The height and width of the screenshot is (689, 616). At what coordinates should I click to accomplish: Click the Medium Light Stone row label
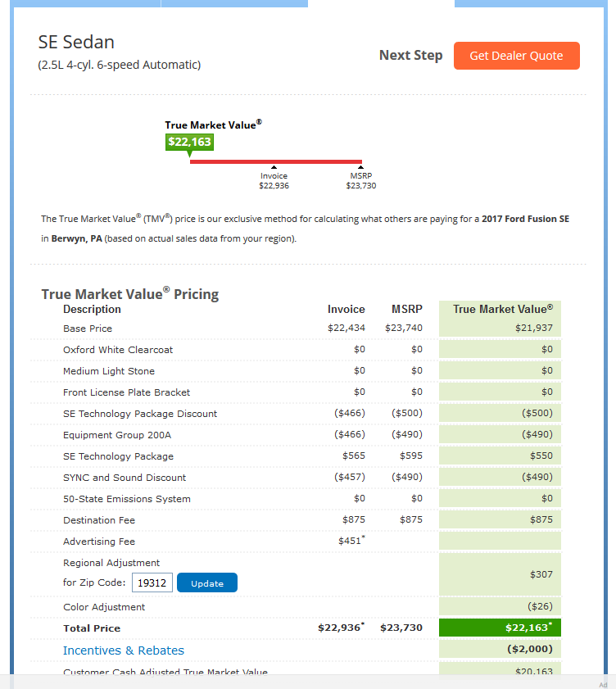[x=108, y=371]
